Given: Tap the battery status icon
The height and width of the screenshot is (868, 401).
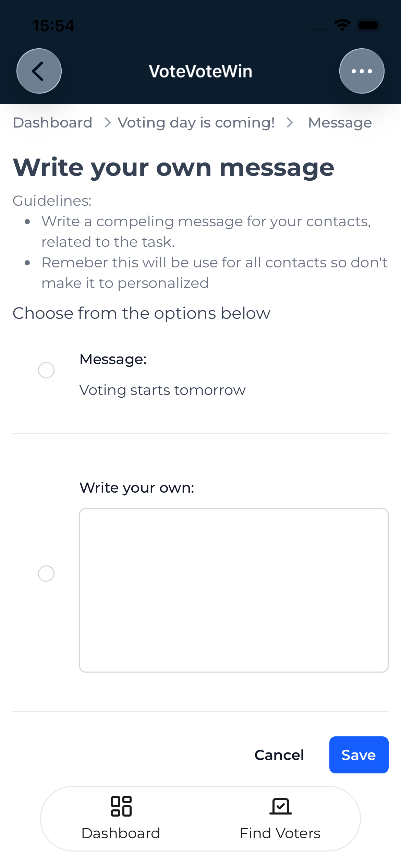Looking at the screenshot, I should (369, 25).
